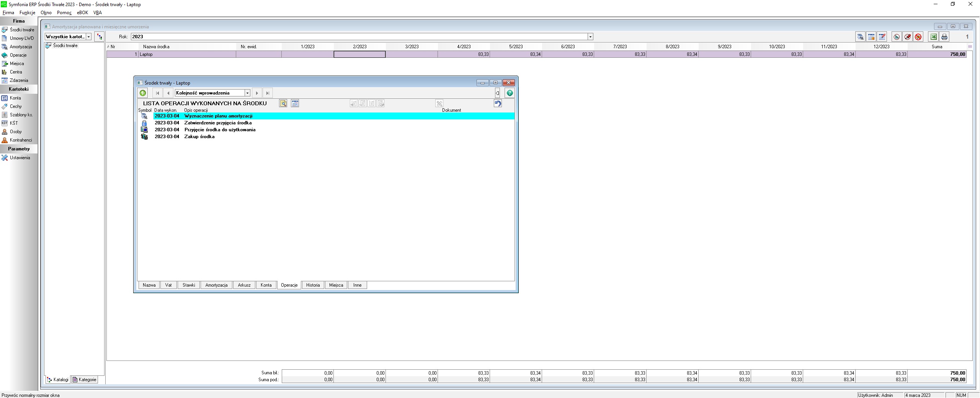The image size is (980, 398).
Task: Click the printer icon in toolbar
Action: [944, 37]
